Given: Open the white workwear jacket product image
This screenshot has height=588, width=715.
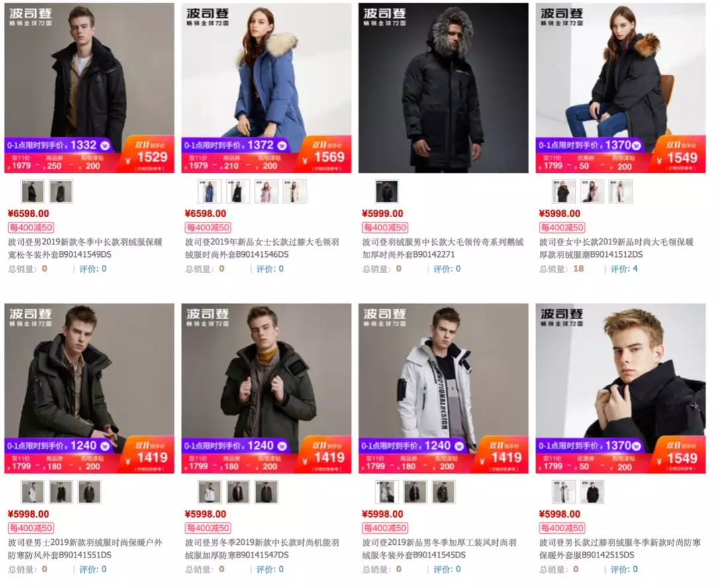Looking at the screenshot, I should 443,388.
